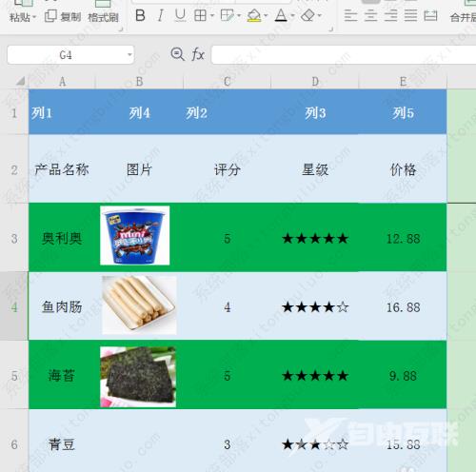
Task: Toggle Italic formatting
Action: click(x=161, y=15)
